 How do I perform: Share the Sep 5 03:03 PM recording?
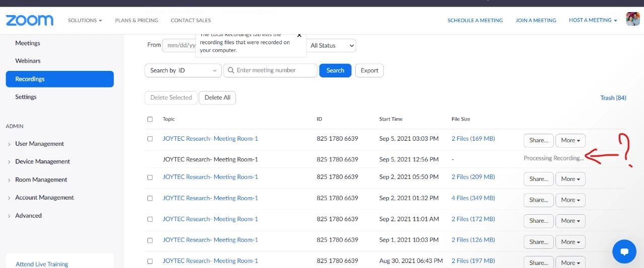[539, 140]
